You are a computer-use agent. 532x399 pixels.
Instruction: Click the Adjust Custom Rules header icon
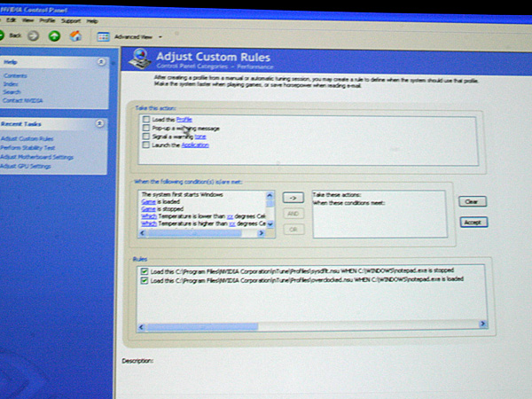(140, 59)
